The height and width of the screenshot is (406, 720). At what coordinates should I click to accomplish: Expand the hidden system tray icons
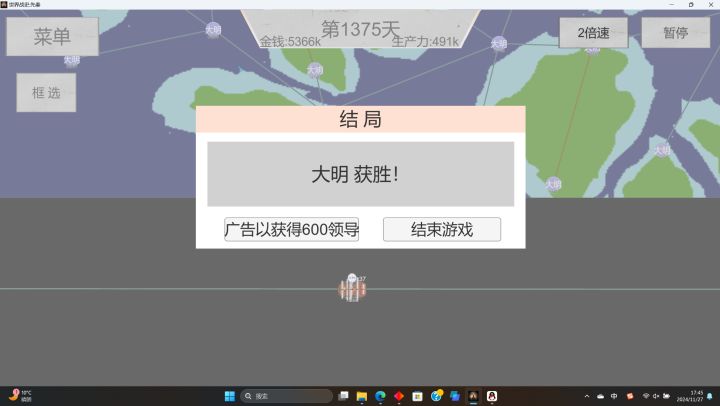587,396
